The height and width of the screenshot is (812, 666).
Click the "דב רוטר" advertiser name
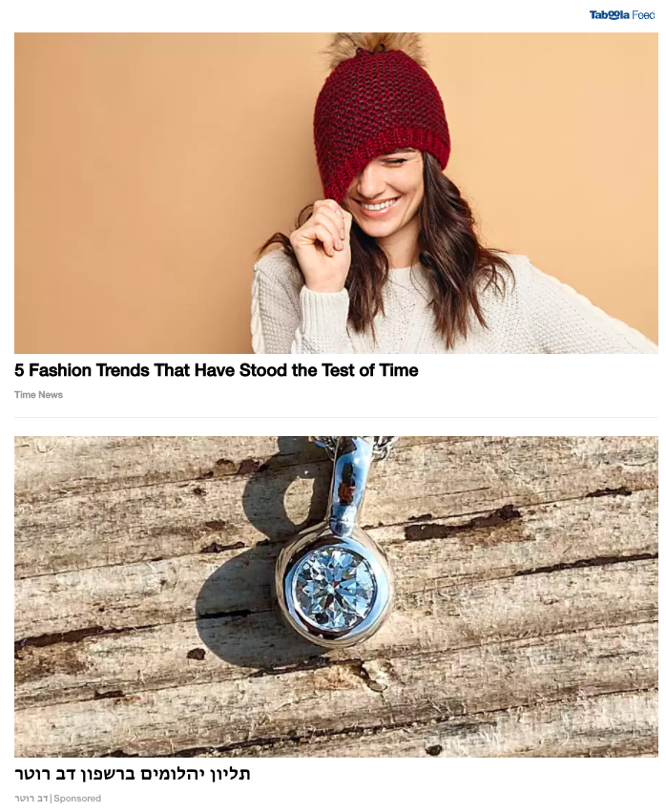[31, 798]
